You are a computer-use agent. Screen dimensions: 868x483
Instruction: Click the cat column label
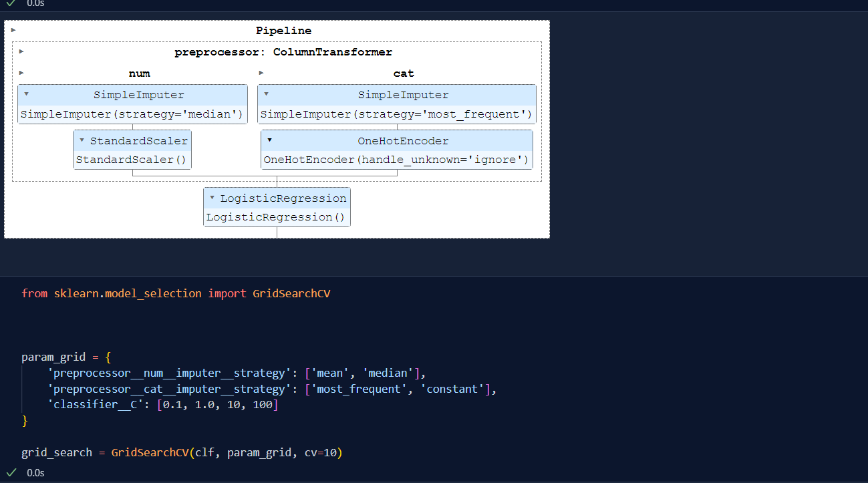tap(404, 73)
